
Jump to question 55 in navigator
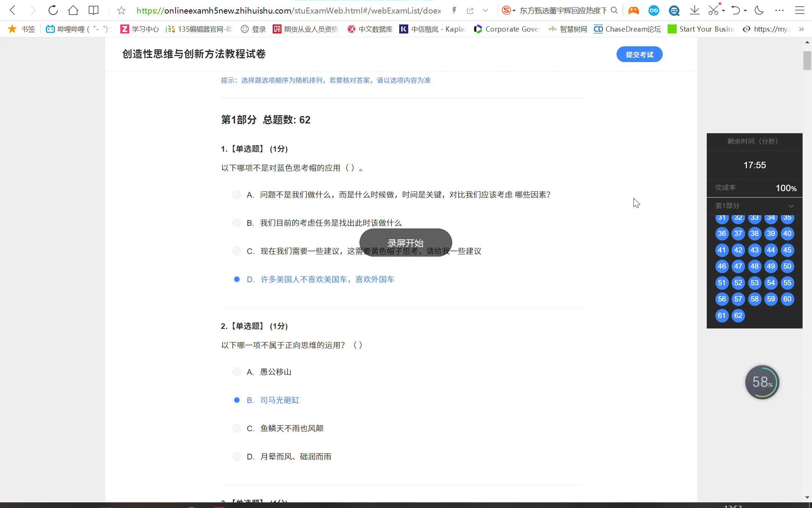(x=787, y=283)
